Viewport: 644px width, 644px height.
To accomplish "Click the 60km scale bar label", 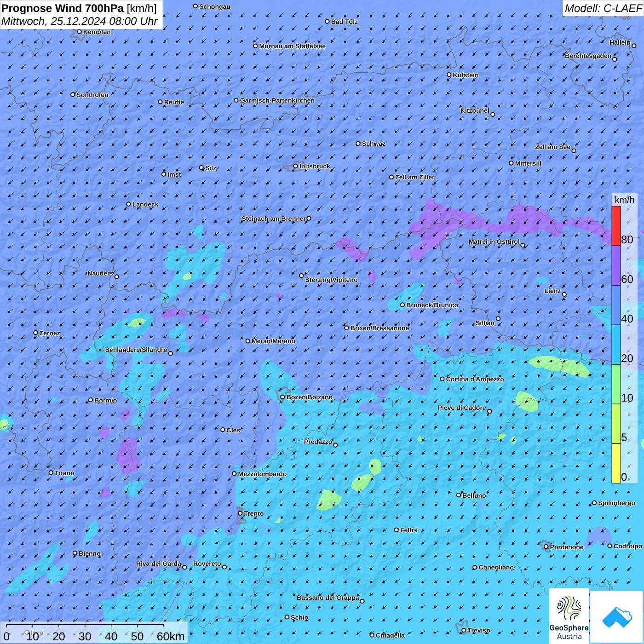I will (x=171, y=636).
